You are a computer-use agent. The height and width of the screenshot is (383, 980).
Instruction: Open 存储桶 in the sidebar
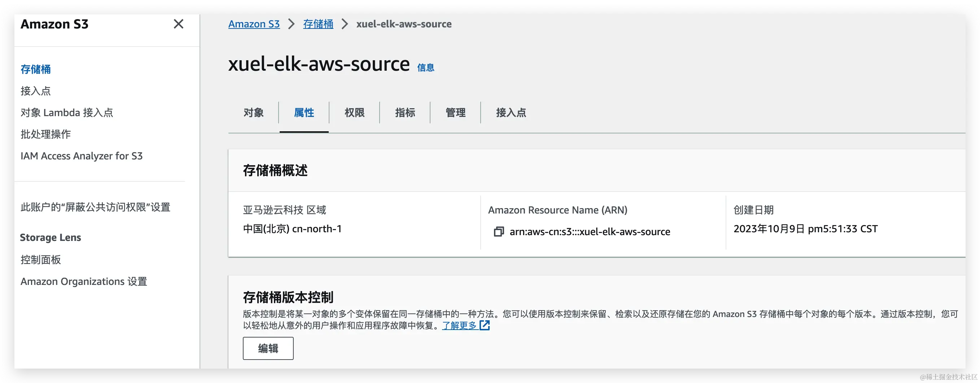(35, 69)
